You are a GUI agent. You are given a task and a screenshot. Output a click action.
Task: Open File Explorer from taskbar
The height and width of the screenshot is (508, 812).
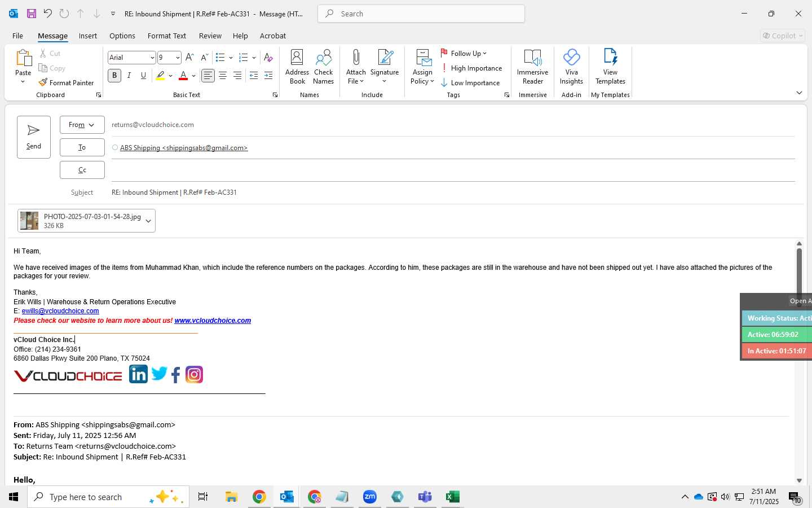coord(231,497)
